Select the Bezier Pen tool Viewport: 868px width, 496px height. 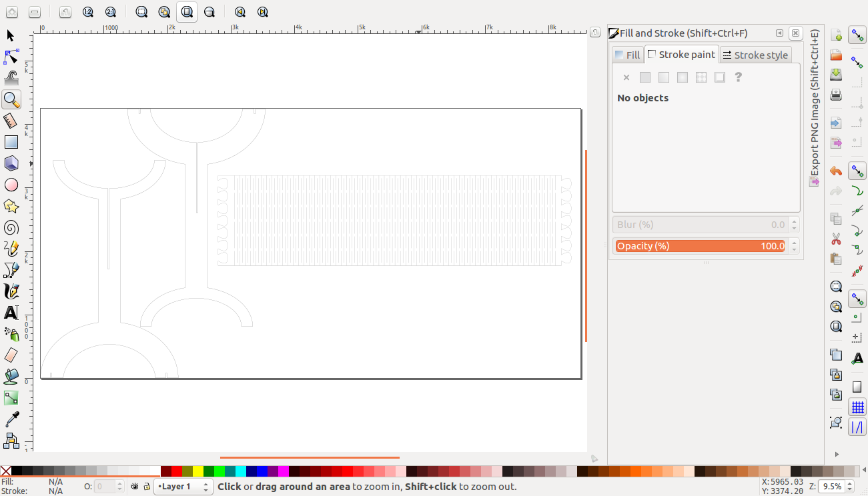[x=11, y=270]
